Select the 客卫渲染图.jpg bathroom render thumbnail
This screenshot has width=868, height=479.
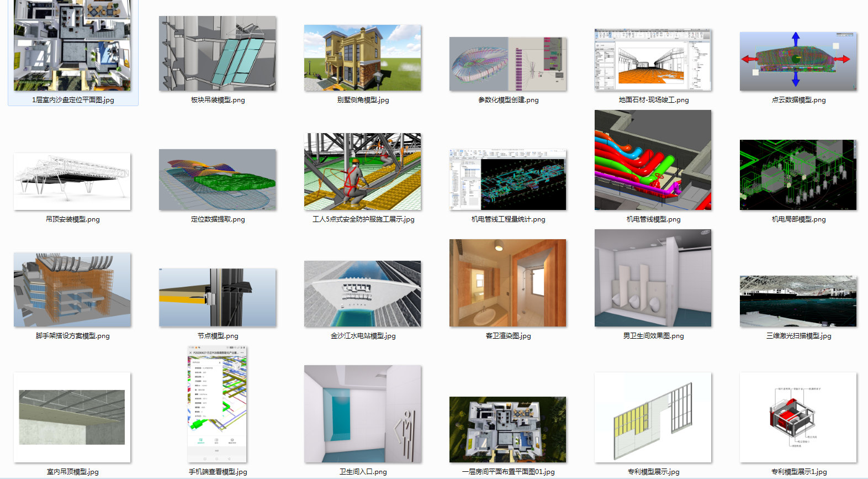point(507,283)
